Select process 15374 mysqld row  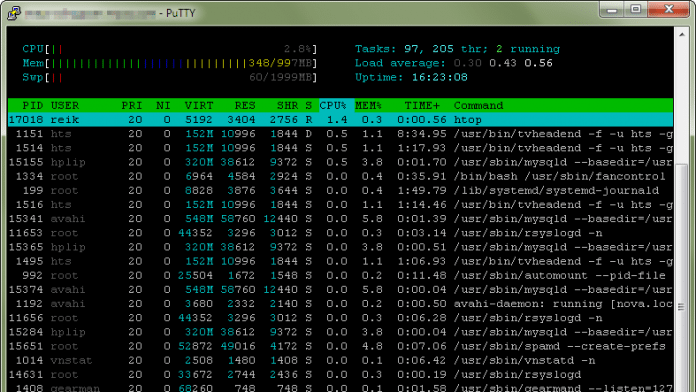point(340,290)
